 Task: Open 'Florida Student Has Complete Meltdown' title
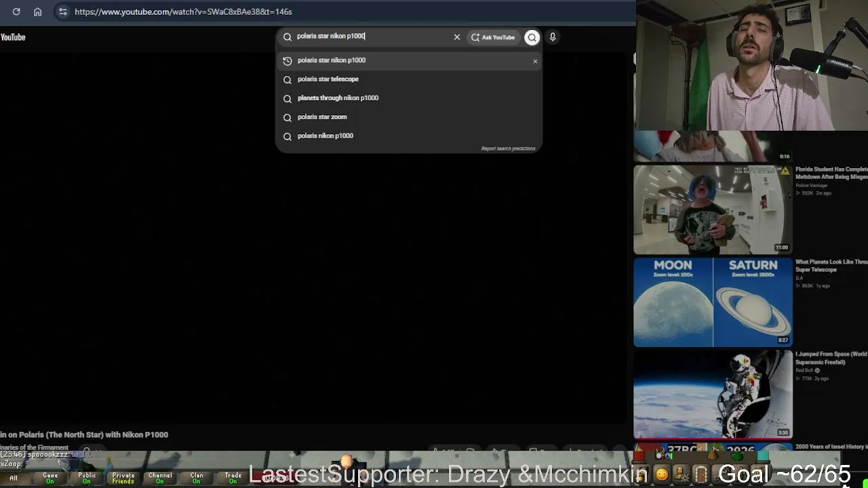[831, 173]
